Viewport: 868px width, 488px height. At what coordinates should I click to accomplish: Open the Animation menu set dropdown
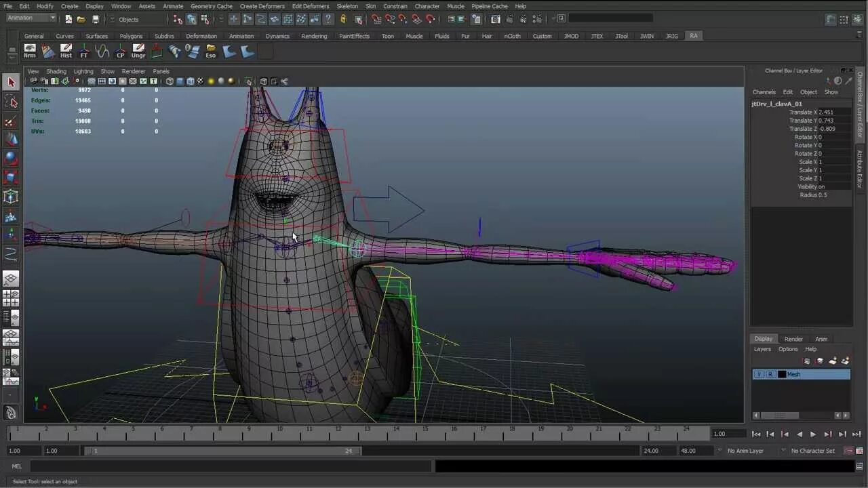(x=31, y=18)
